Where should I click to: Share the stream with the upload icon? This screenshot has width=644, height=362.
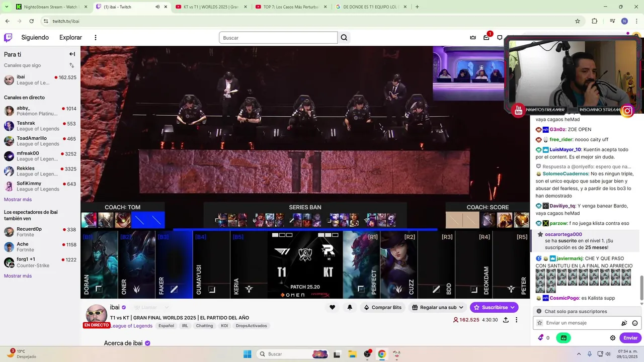tap(506, 320)
